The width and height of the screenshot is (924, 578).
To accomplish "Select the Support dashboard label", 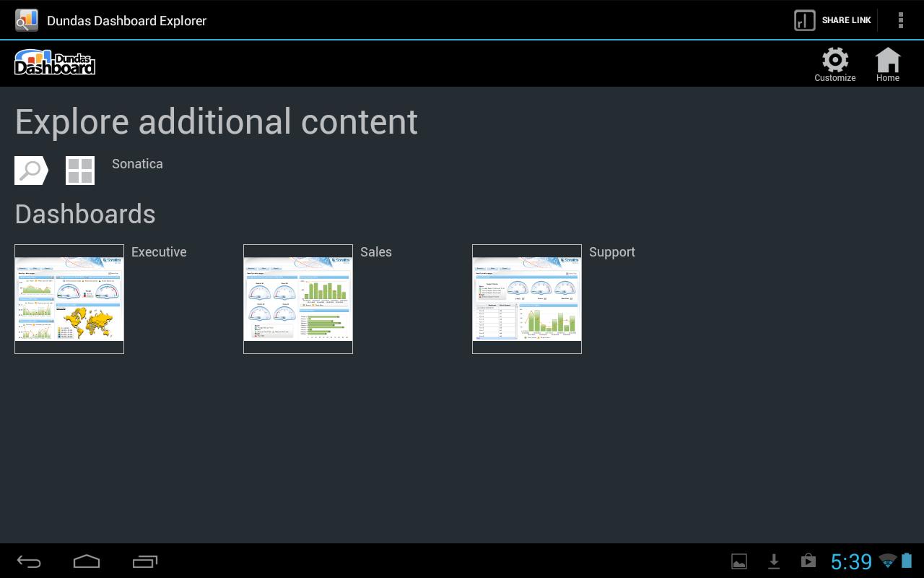I will pyautogui.click(x=612, y=252).
